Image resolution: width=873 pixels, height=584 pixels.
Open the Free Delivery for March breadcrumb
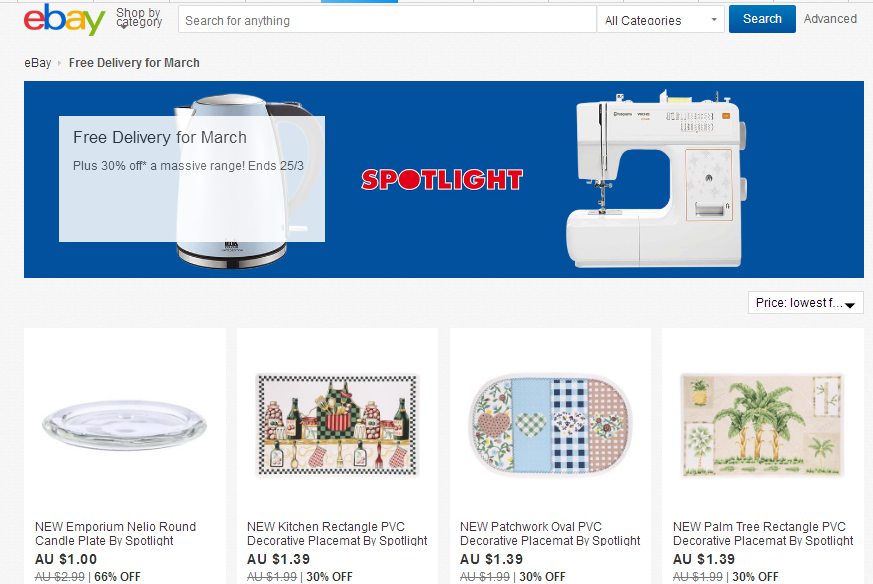[134, 63]
